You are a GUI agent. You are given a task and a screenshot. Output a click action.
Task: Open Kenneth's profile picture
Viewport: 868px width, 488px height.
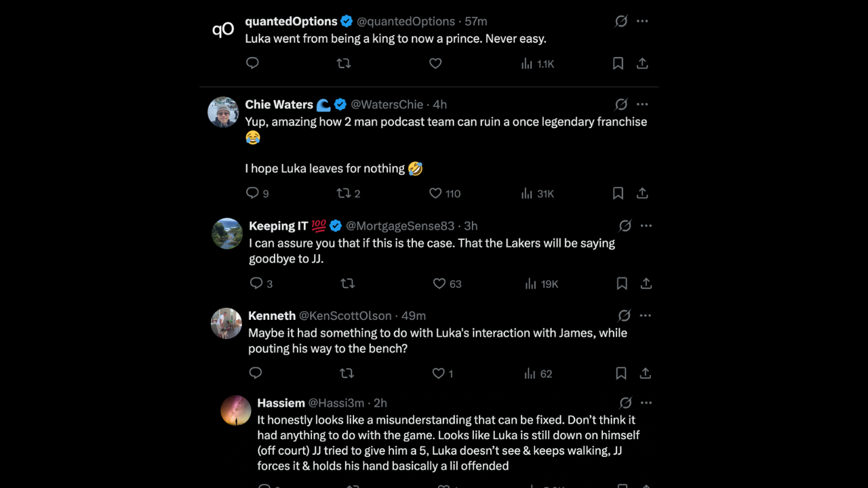click(226, 323)
